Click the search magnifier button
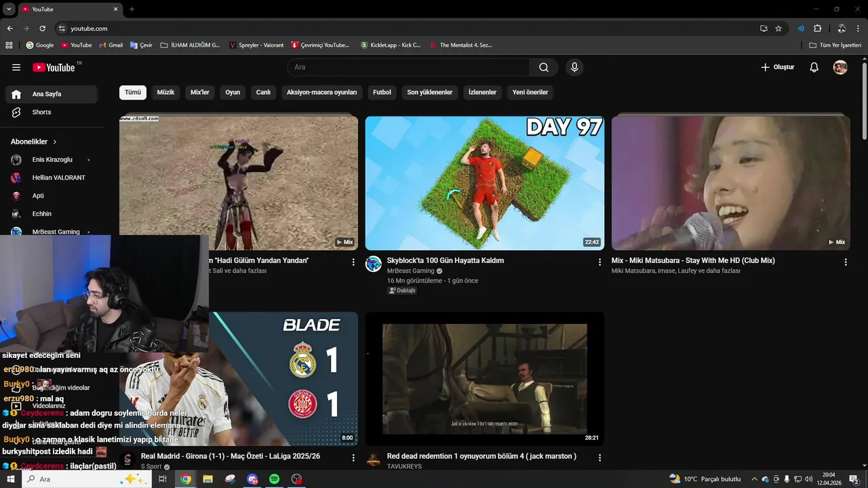 (x=544, y=67)
